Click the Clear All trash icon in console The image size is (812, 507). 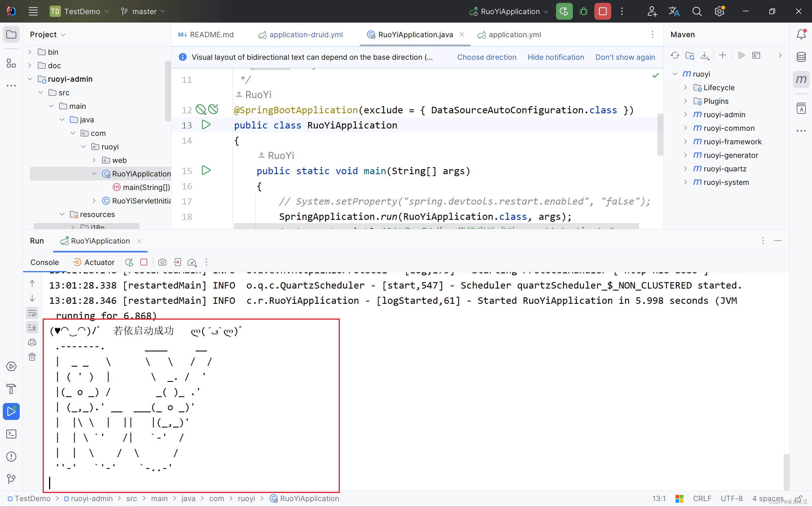click(x=32, y=357)
